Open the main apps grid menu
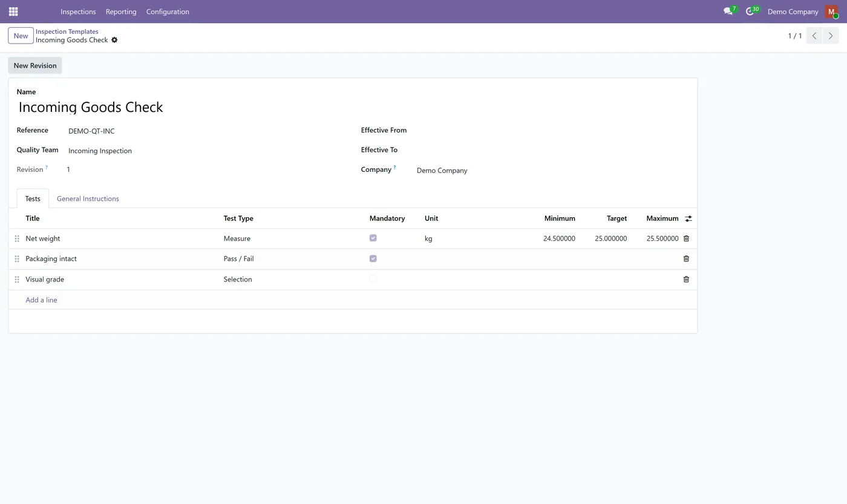The height and width of the screenshot is (504, 847). (x=13, y=11)
